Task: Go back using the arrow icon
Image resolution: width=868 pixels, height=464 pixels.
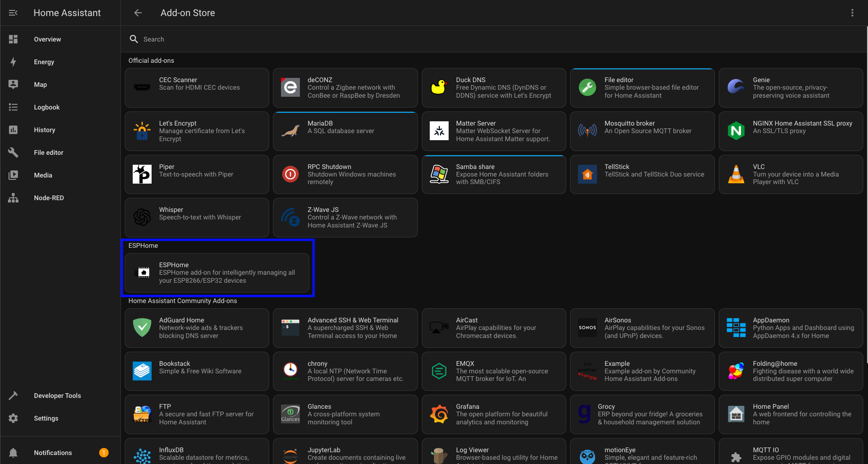Action: (138, 13)
